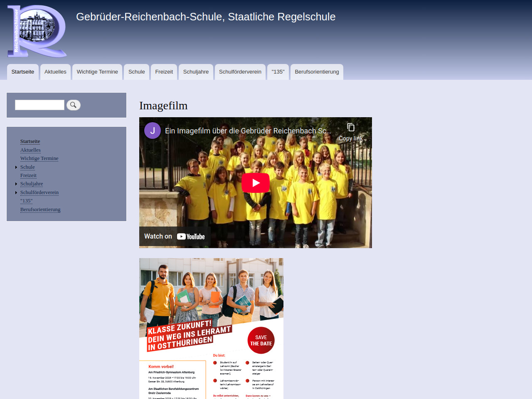Click the video title text link
Viewport: 532px width, 399px height.
click(248, 131)
